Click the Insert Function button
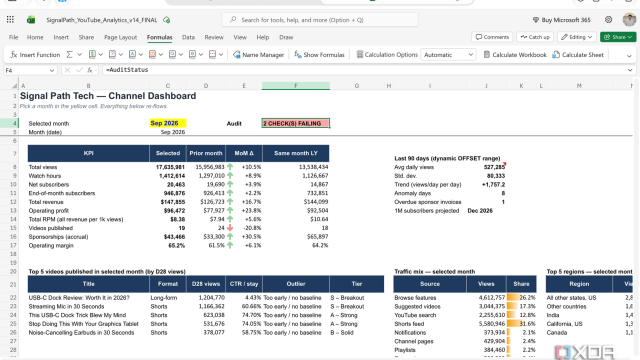Image resolution: width=640 pixels, height=360 pixels. tap(35, 55)
